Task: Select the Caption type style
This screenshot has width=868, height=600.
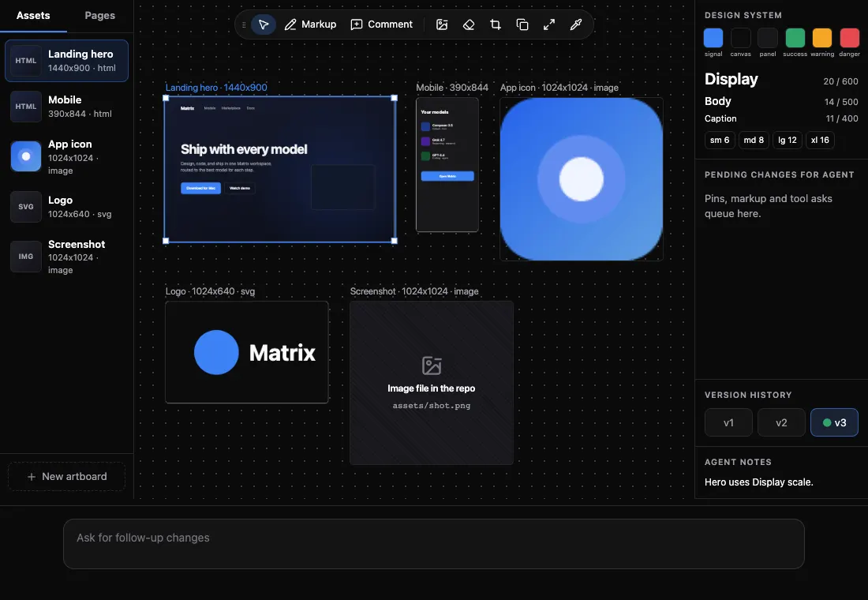Action: point(720,118)
